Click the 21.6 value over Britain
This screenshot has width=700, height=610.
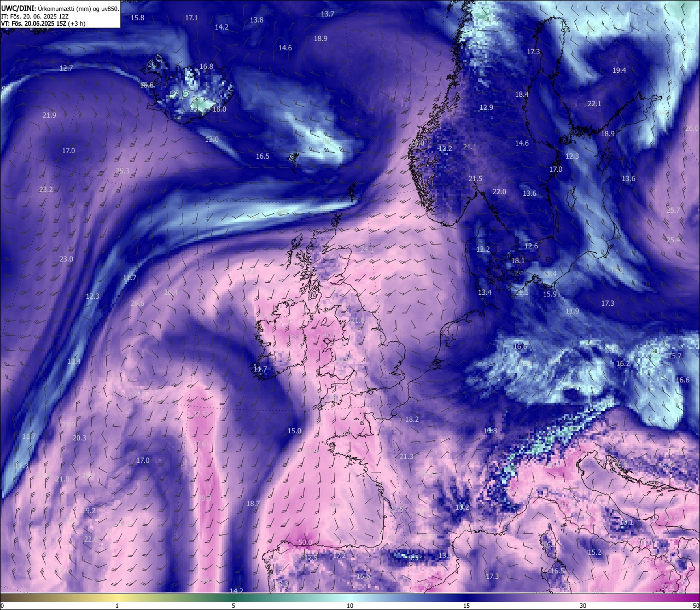pyautogui.click(x=358, y=320)
